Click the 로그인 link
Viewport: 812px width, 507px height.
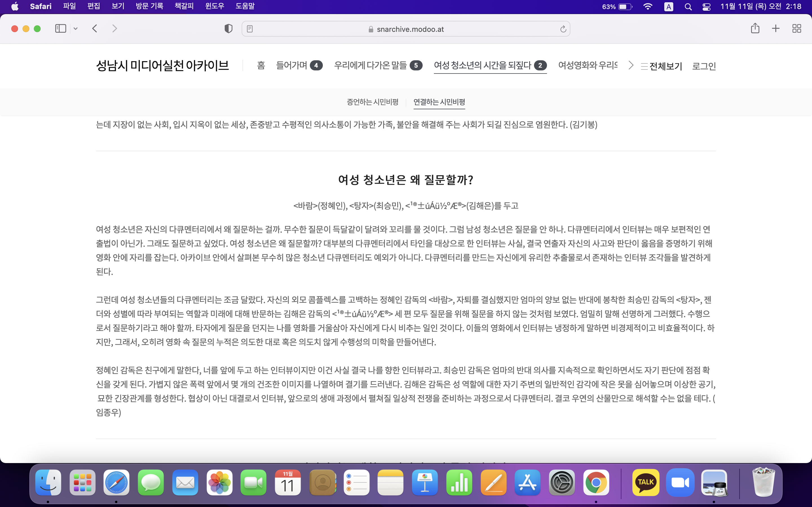coord(704,66)
